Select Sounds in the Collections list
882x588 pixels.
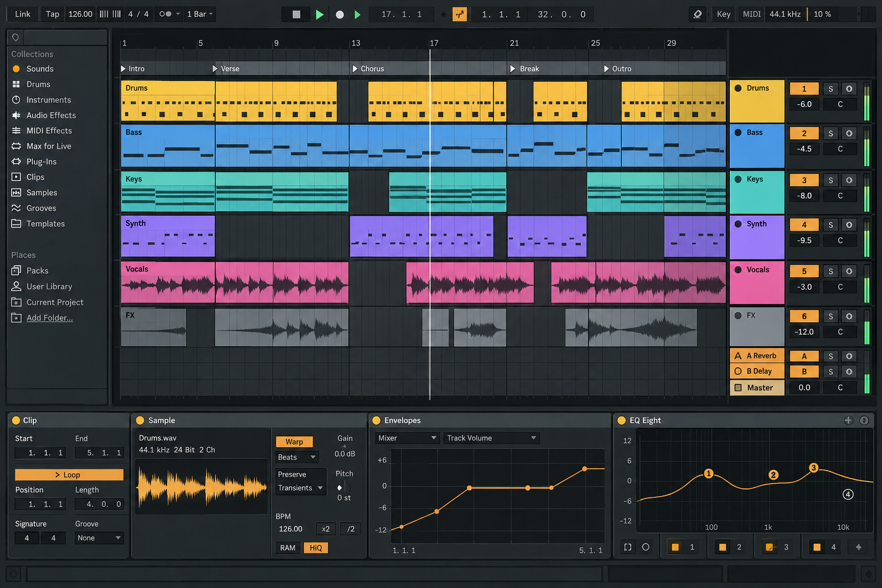point(40,69)
